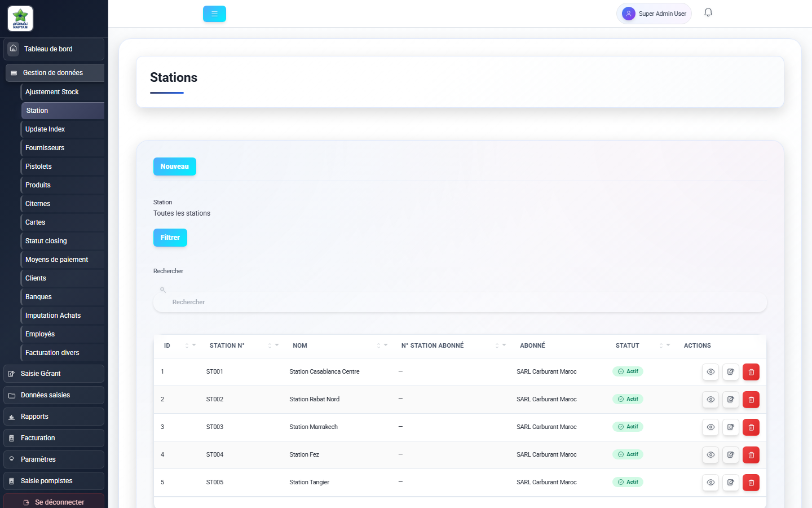Collapse the Gestion de données menu
The width and height of the screenshot is (812, 508).
click(55, 73)
